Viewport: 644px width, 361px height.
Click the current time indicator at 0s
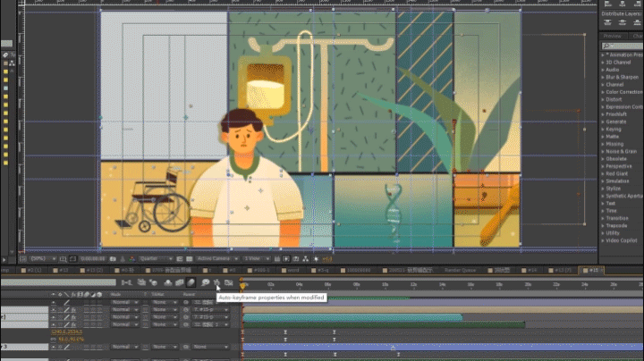[x=242, y=286]
